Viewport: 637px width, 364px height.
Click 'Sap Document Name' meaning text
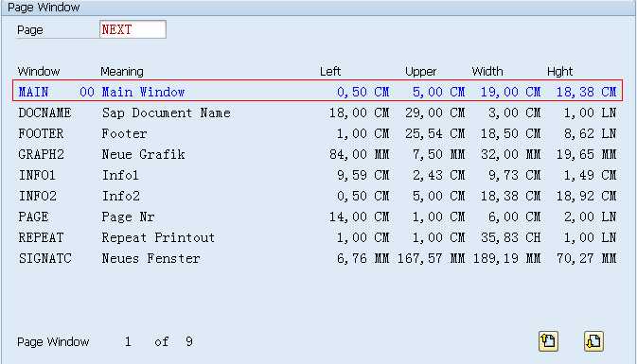point(167,113)
